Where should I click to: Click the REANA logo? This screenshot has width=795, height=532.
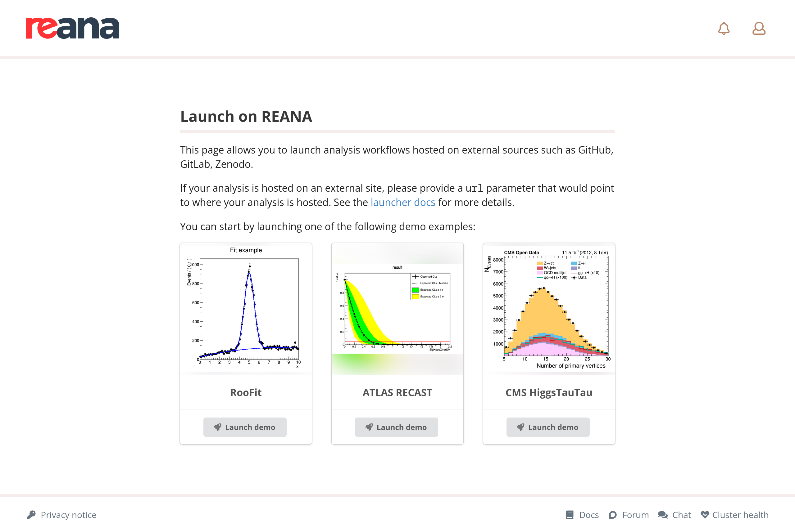(73, 28)
